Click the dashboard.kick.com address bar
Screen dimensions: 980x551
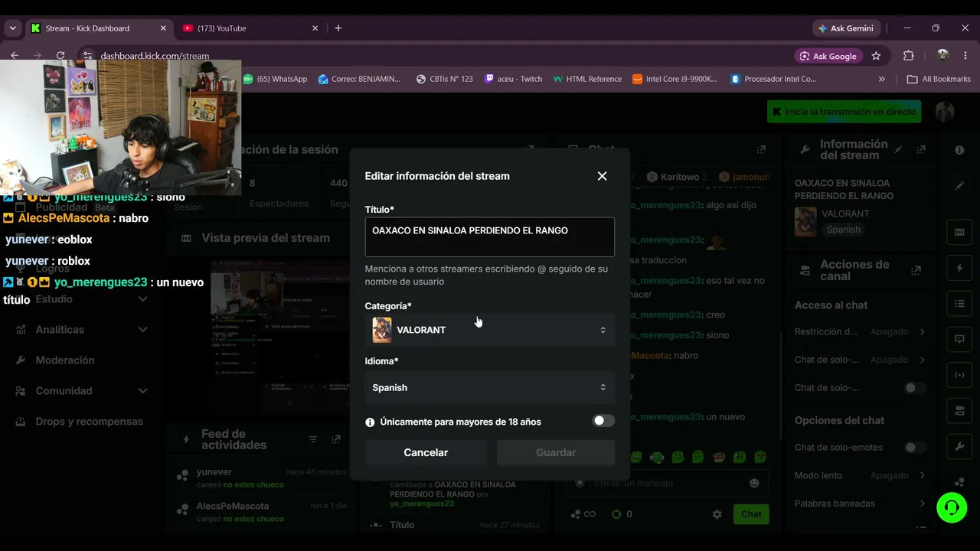[155, 56]
